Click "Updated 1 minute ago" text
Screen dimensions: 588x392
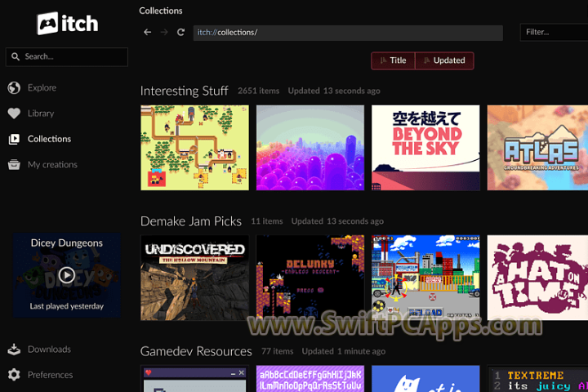[x=344, y=351]
